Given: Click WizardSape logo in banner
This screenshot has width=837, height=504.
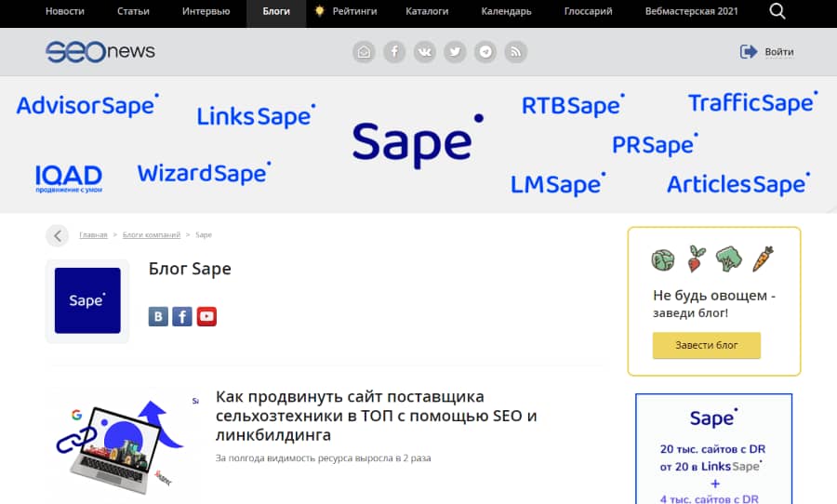Looking at the screenshot, I should 204,173.
